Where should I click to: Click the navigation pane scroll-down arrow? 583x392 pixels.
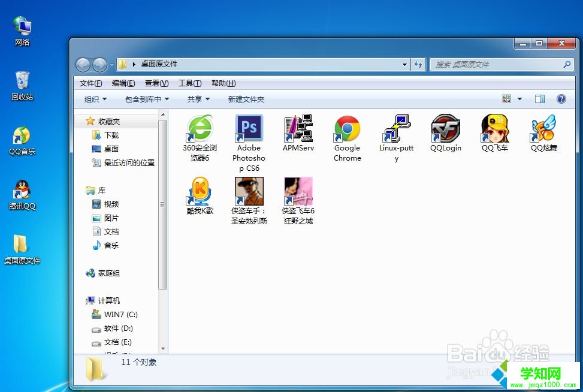point(163,348)
